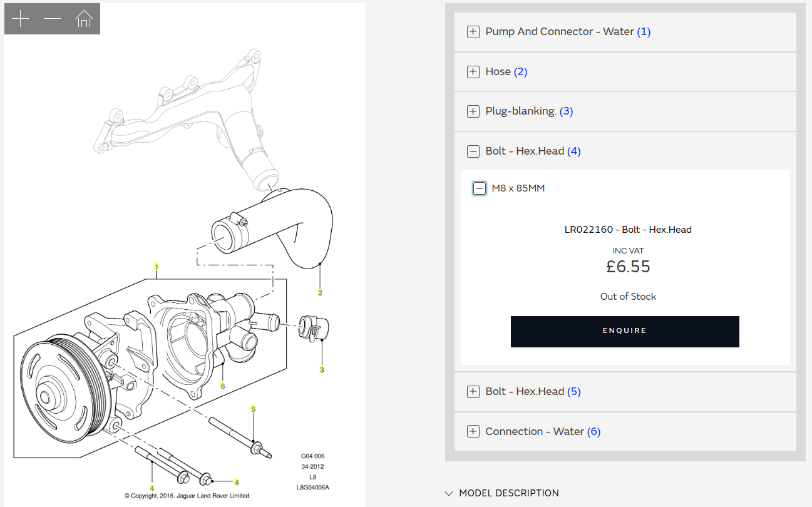Select callout number 2 near the hose

pos(320,292)
